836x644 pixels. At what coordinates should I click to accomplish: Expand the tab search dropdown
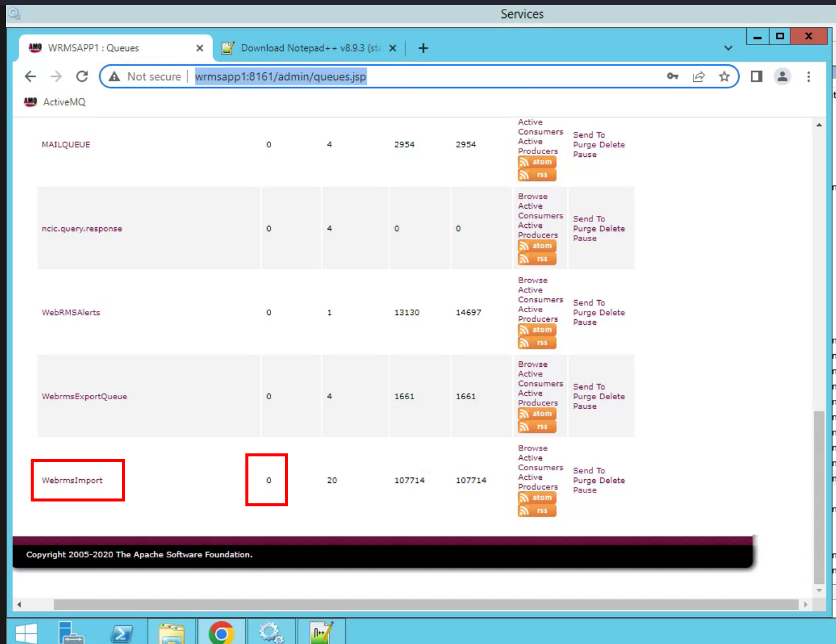tap(728, 48)
